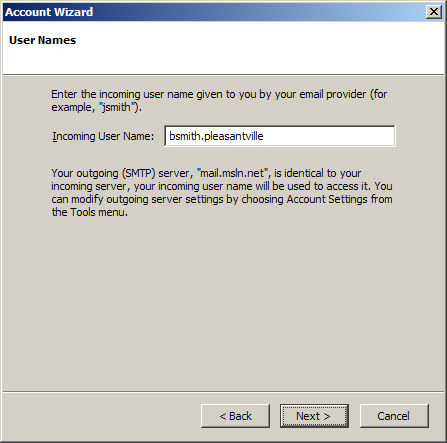
Task: Continue with the Next > button
Action: 314,416
